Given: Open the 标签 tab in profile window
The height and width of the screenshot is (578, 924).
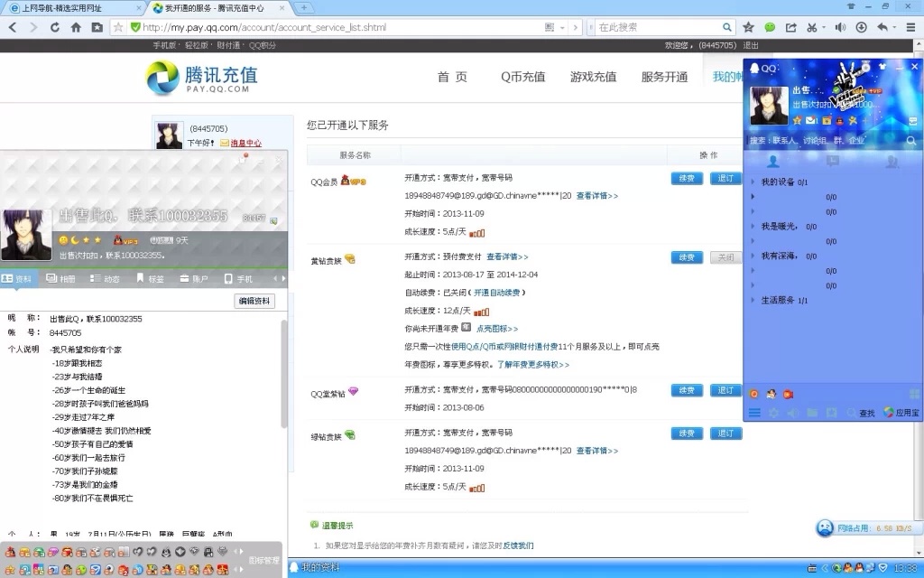Looking at the screenshot, I should pyautogui.click(x=151, y=278).
